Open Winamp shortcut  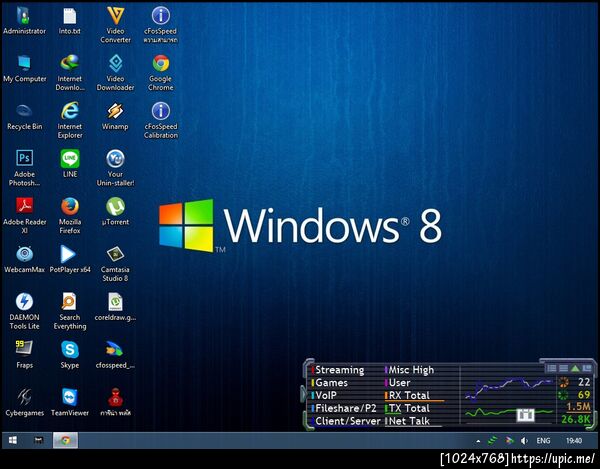115,117
